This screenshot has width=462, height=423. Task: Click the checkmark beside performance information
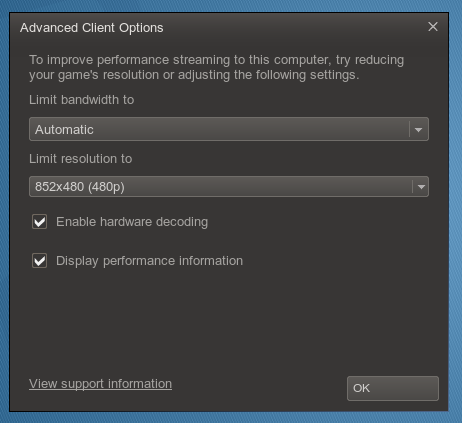pyautogui.click(x=39, y=261)
